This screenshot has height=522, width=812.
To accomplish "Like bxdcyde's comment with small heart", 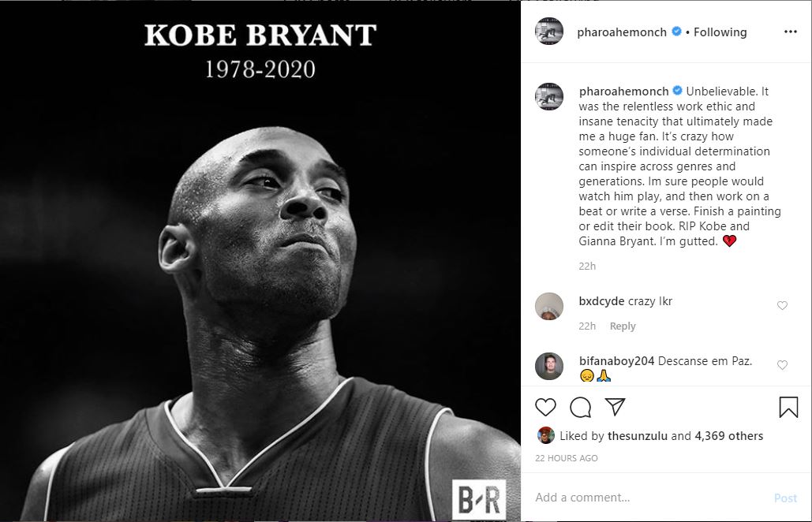I will (783, 305).
